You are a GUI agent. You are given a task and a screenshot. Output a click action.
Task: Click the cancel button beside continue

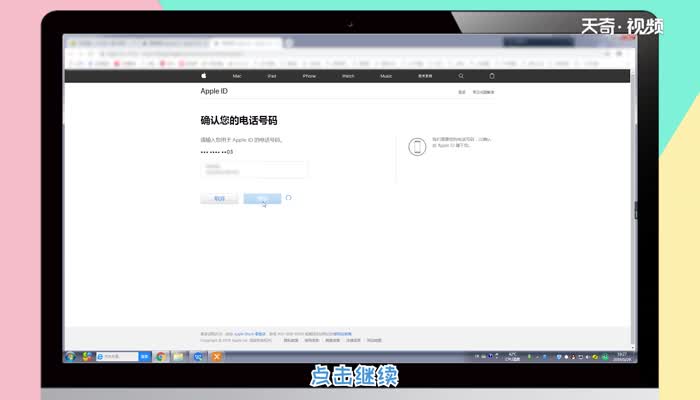point(219,199)
